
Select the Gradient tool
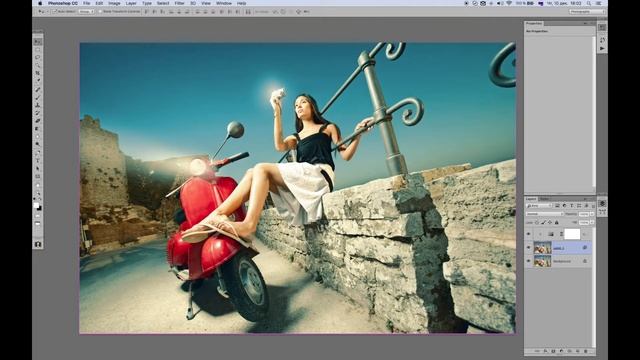(38, 129)
